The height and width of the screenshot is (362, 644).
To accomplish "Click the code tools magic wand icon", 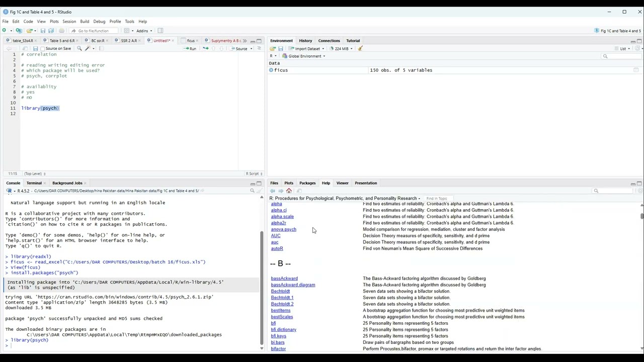I will click(89, 49).
